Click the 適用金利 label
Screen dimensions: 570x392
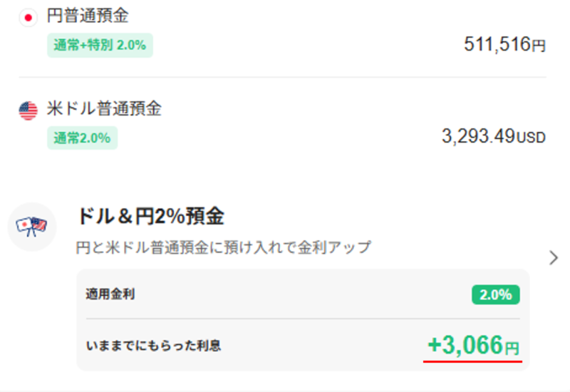(x=110, y=294)
